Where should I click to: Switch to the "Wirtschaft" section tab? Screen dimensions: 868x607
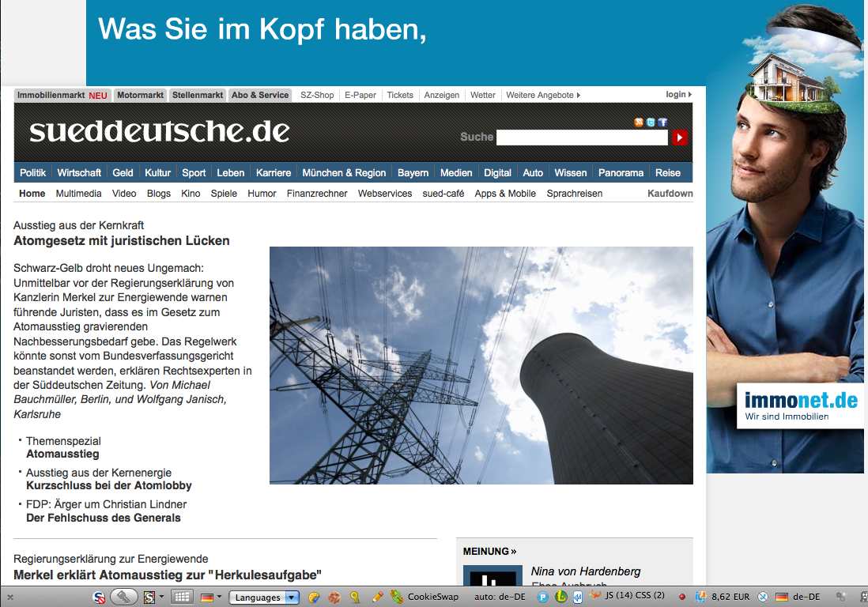coord(81,172)
